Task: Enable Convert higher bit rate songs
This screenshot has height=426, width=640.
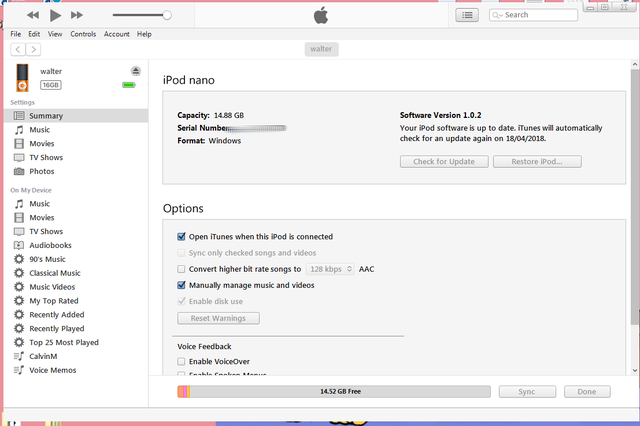Action: point(181,269)
